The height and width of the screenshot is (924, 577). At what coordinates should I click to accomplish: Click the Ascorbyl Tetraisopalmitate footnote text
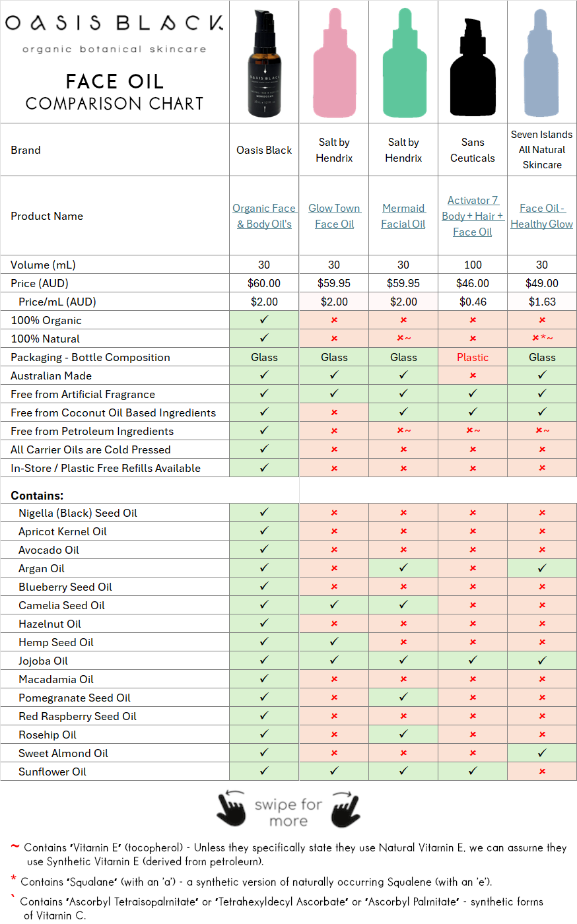click(282, 908)
